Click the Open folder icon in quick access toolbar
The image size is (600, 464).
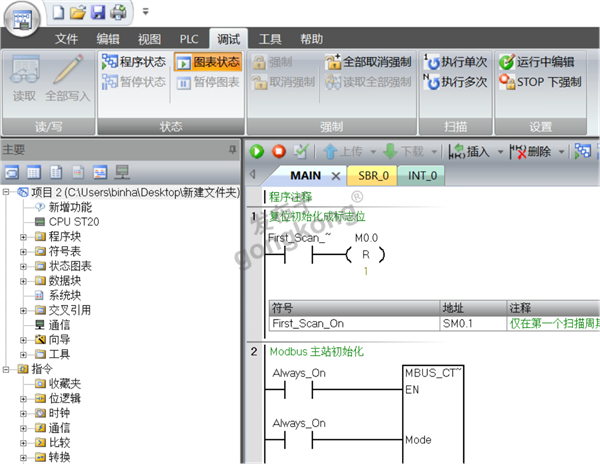pos(78,12)
